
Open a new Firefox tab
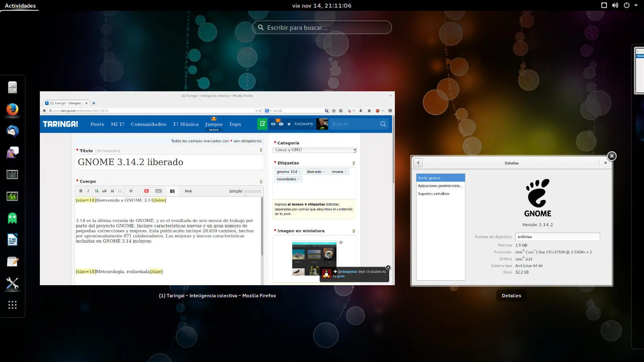click(94, 103)
